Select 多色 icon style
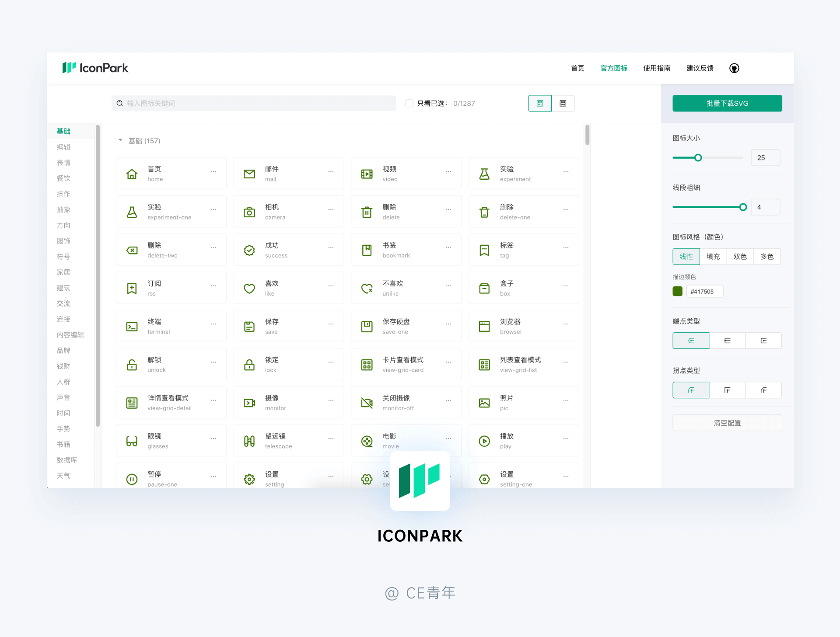Image resolution: width=840 pixels, height=637 pixels. pyautogui.click(x=767, y=257)
